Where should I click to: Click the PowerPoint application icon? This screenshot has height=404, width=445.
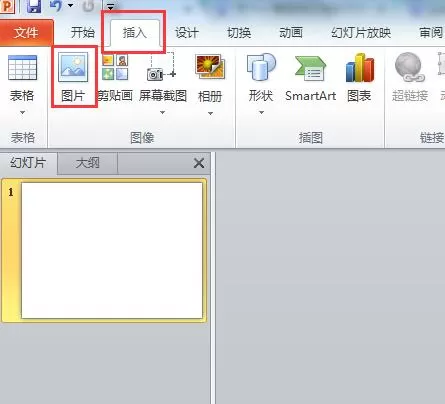click(x=7, y=6)
